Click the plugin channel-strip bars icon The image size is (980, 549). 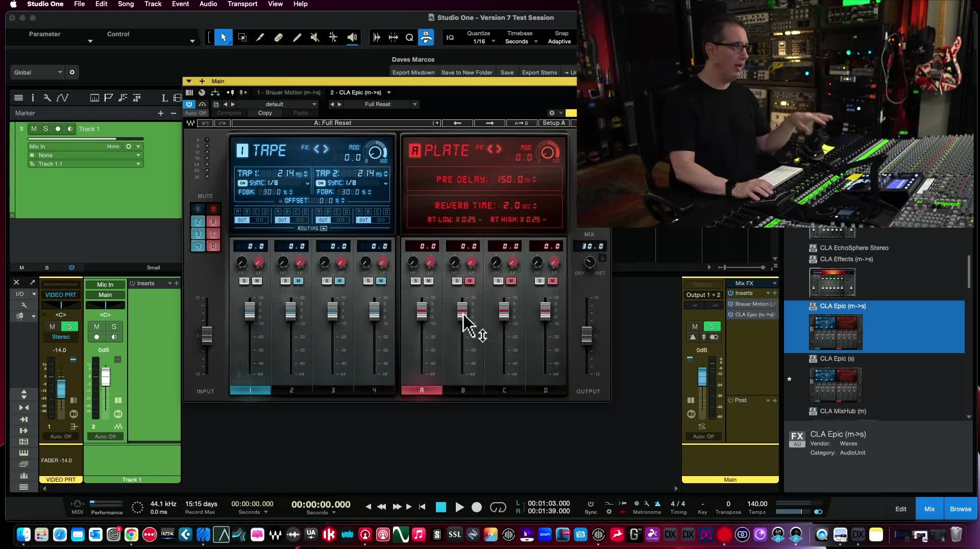click(x=189, y=92)
